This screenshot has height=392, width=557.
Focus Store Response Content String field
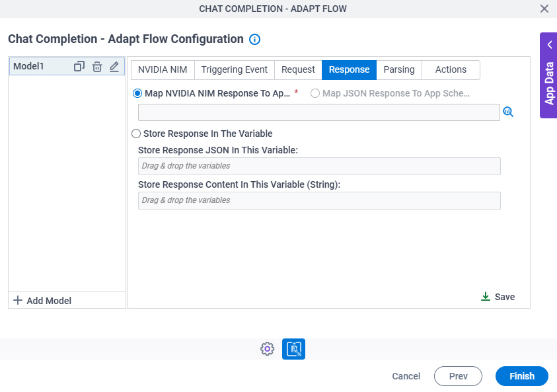pos(319,200)
